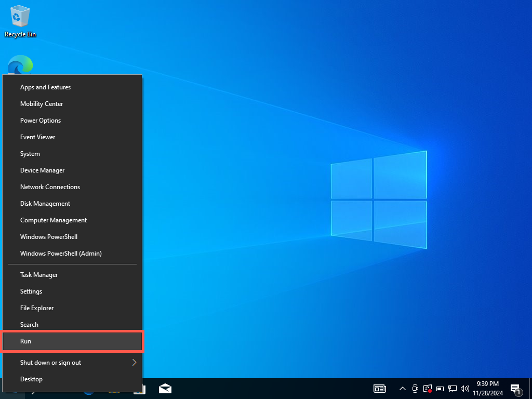The height and width of the screenshot is (399, 532).
Task: Open Device Manager from the menu
Action: click(x=43, y=170)
